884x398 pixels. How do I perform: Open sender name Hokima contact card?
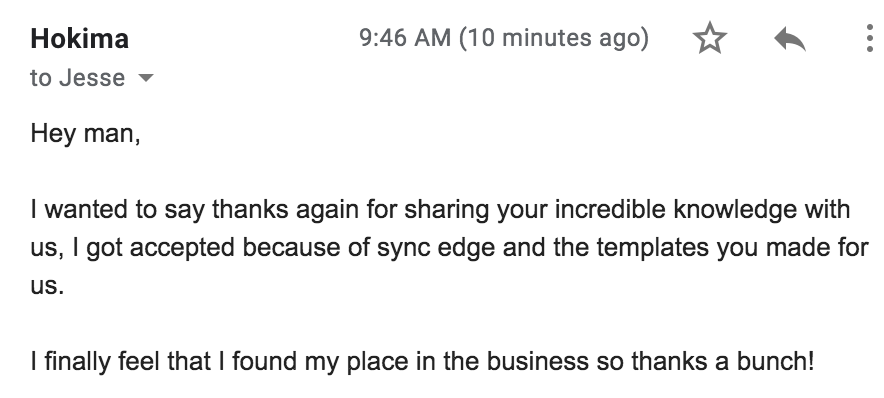tap(79, 39)
